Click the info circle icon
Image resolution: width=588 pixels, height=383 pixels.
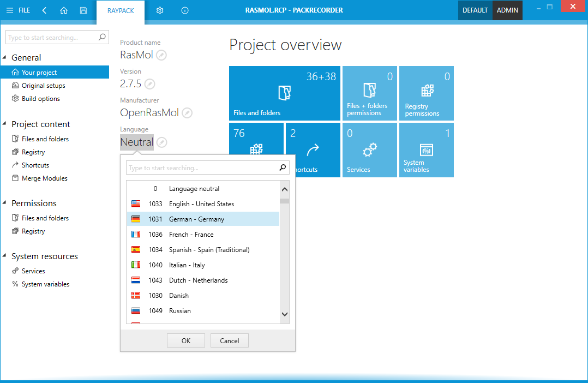click(x=185, y=10)
